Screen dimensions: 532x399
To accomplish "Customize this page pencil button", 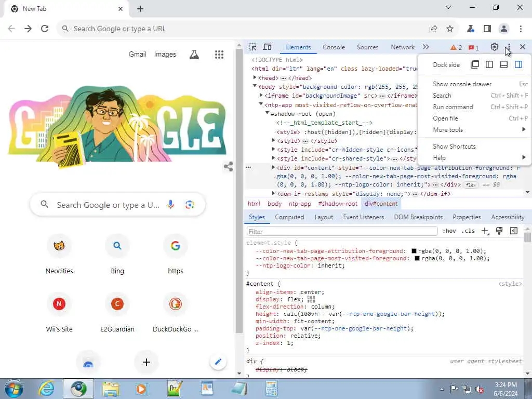I will (x=218, y=362).
